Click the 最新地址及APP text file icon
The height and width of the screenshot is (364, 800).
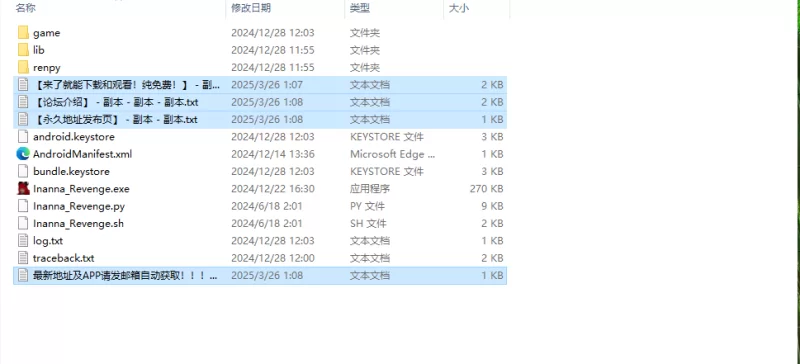pyautogui.click(x=23, y=275)
